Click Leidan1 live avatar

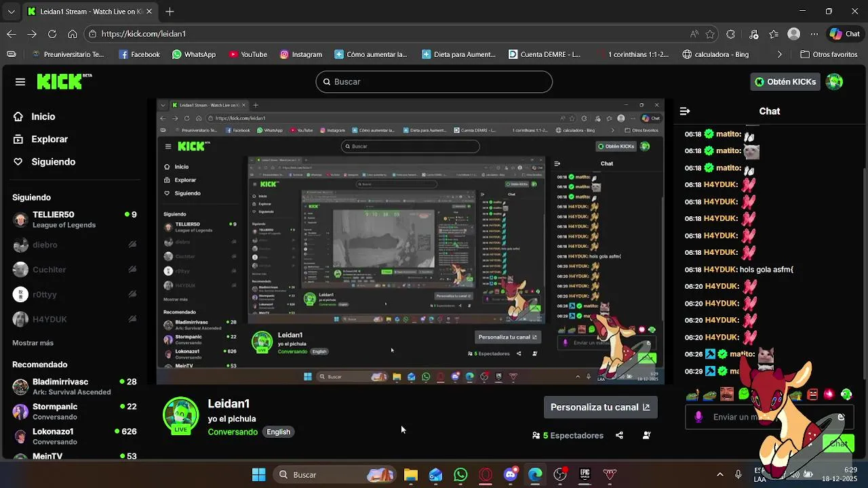coord(180,415)
